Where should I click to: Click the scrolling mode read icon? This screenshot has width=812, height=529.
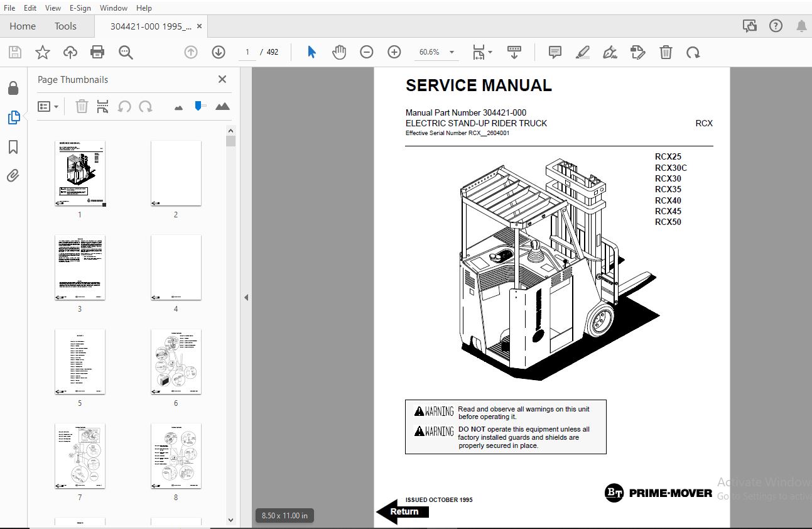(x=514, y=52)
